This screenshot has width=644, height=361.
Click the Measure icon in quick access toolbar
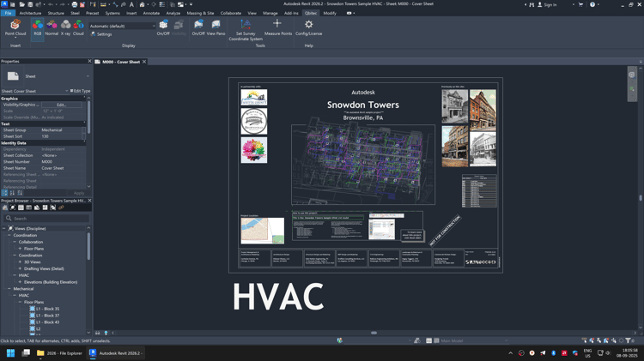click(103, 4)
